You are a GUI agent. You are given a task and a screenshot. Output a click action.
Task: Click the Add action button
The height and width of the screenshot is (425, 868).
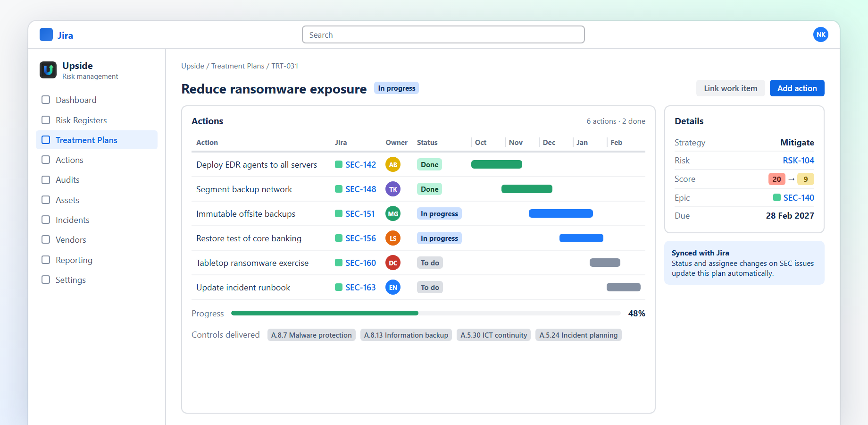coord(797,88)
